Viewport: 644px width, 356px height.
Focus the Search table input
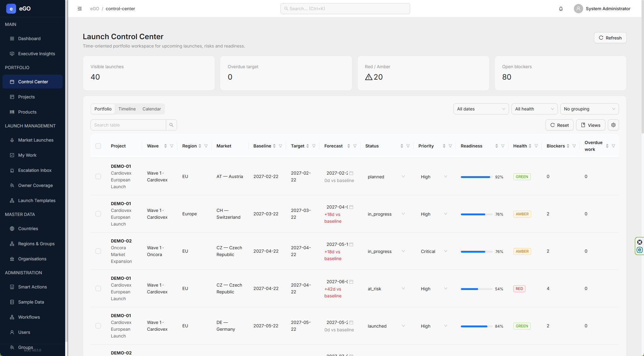128,125
